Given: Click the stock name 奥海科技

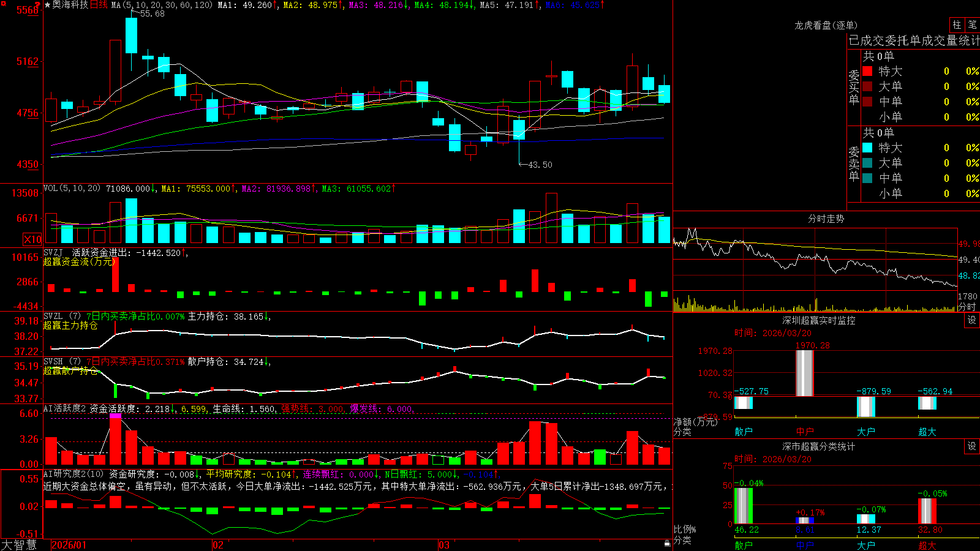Looking at the screenshot, I should coord(70,5).
